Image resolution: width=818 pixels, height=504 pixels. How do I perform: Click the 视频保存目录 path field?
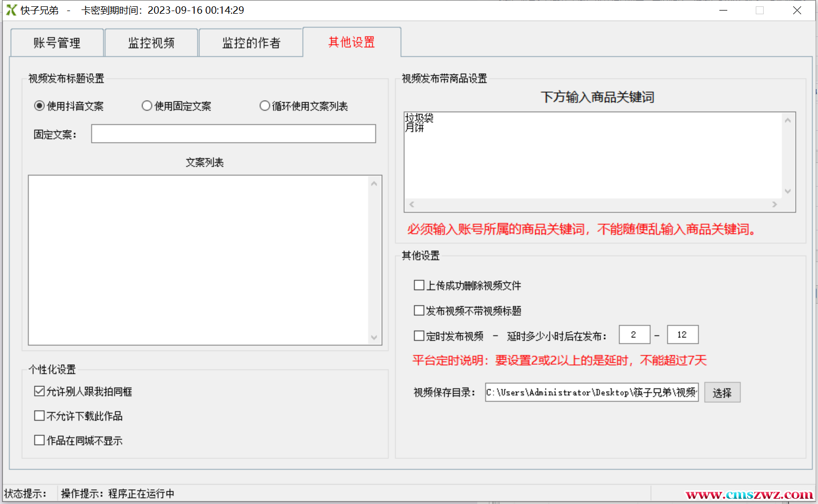591,393
